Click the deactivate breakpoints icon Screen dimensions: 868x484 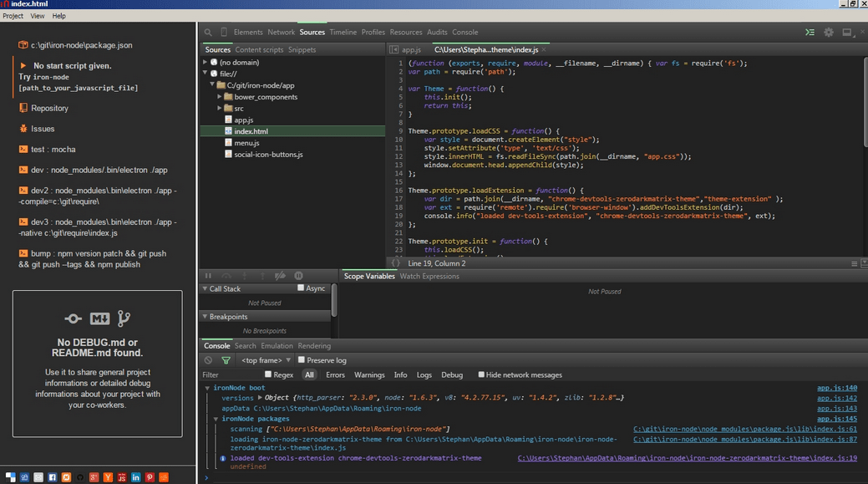click(x=281, y=276)
